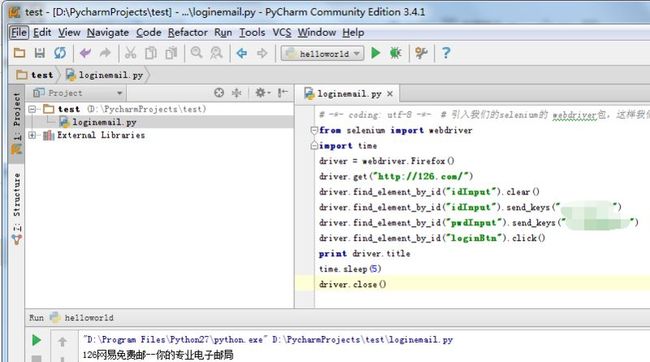Open the helloworld run configuration dropdown
The image size is (650, 362).
click(x=323, y=53)
